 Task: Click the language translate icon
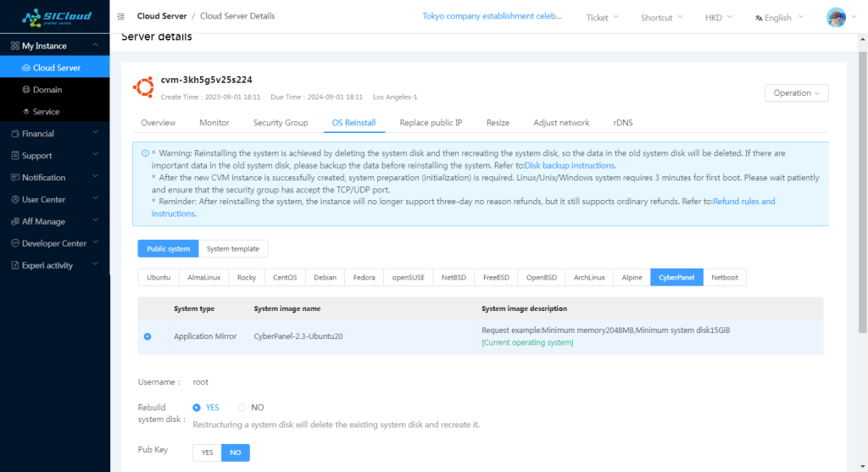759,18
